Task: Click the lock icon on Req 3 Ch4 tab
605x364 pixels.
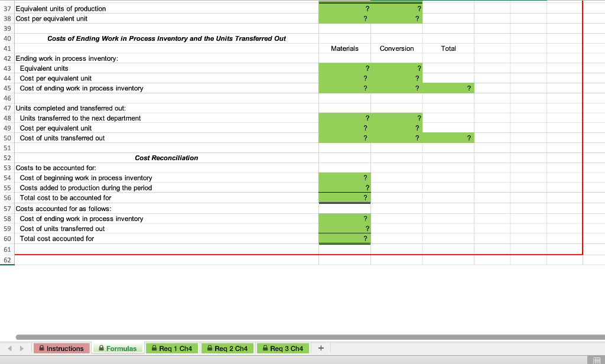Action: [263, 348]
